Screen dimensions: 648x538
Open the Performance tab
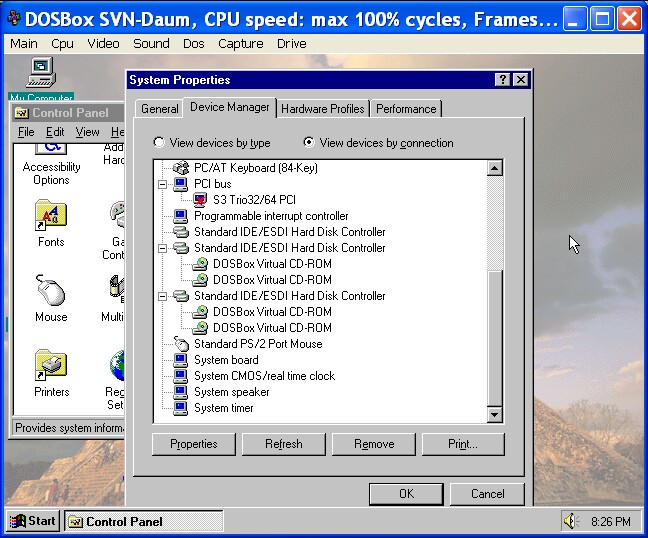(406, 109)
